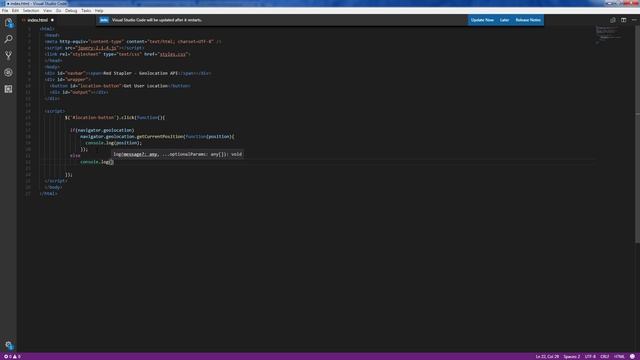Open the Explorer view in activity bar
640x360 pixels.
(8, 23)
